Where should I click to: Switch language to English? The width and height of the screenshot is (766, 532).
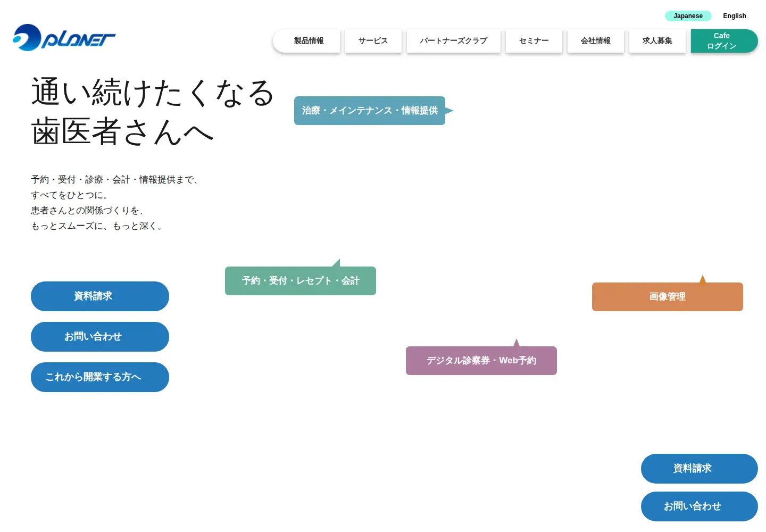pyautogui.click(x=734, y=16)
